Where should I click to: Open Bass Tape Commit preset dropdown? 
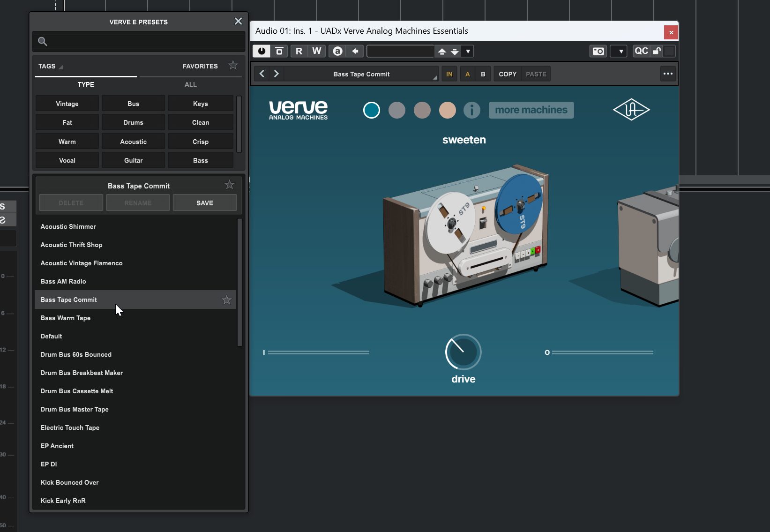[x=361, y=74]
